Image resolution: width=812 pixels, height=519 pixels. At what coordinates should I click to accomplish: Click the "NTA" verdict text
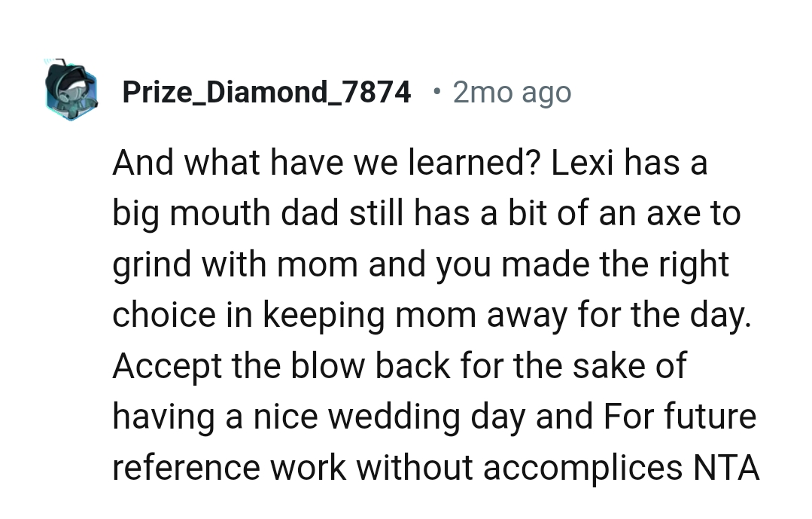(724, 467)
